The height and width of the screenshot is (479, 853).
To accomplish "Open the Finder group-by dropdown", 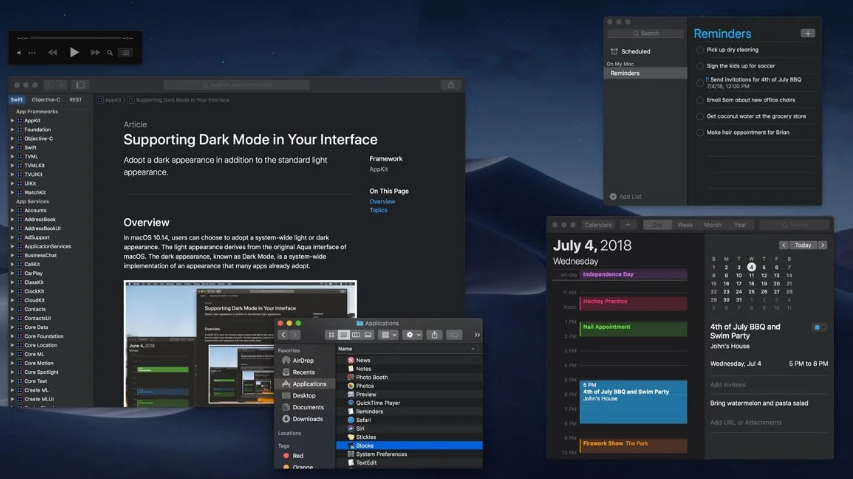I will (x=388, y=335).
